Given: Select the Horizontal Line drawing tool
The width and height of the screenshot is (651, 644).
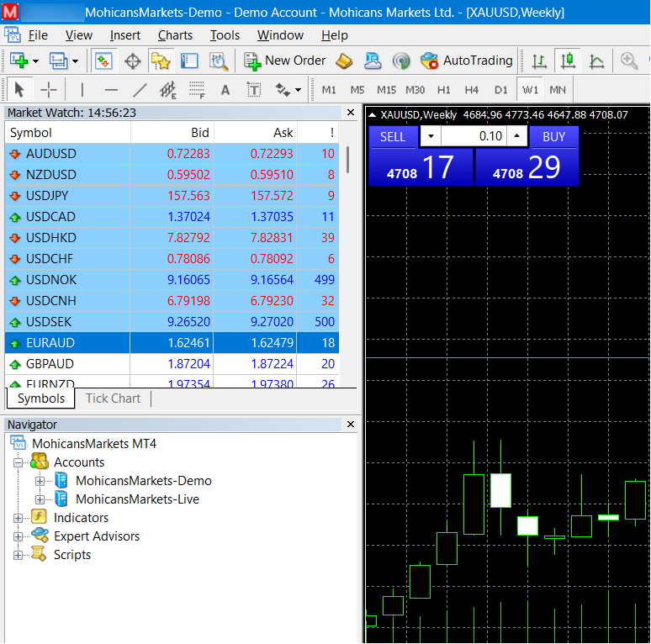Looking at the screenshot, I should coord(111,90).
